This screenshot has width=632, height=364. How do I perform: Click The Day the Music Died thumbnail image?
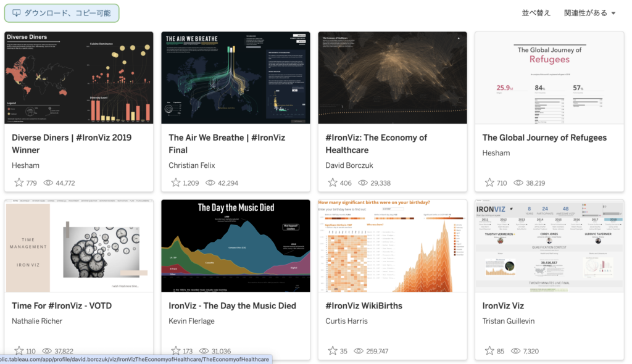pyautogui.click(x=236, y=245)
